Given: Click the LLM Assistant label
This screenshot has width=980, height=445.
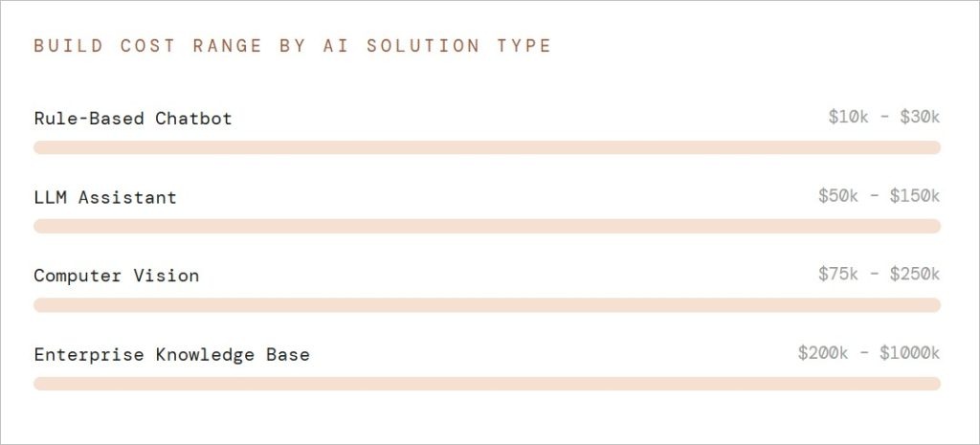Looking at the screenshot, I should pos(105,197).
